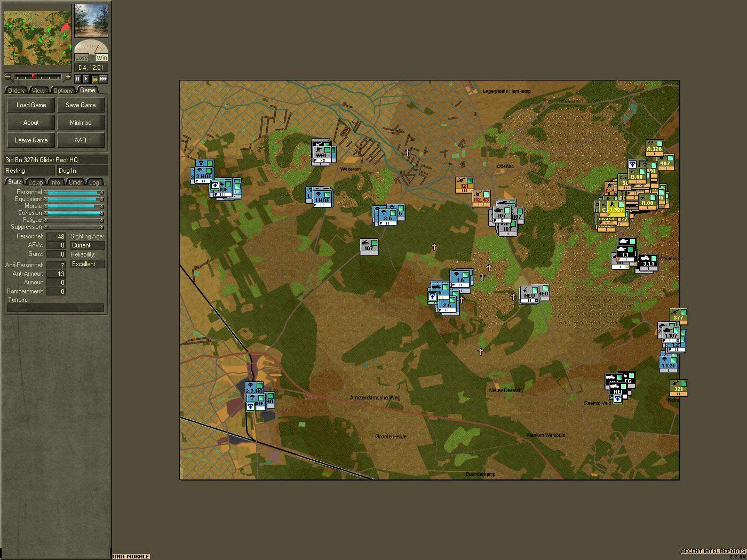Zoom in using the plus magnifier
This screenshot has height=560, width=747.
coord(68,78)
